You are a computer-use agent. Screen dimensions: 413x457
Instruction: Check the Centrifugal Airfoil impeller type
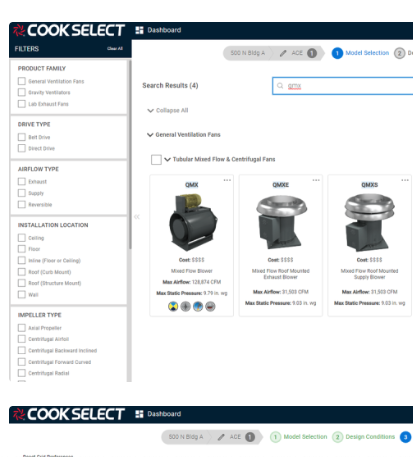[x=22, y=339]
